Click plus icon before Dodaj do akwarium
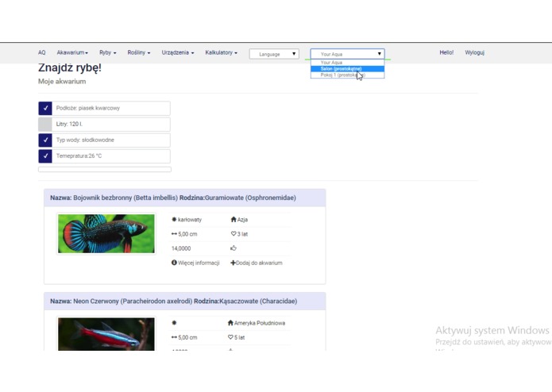 [x=233, y=263]
